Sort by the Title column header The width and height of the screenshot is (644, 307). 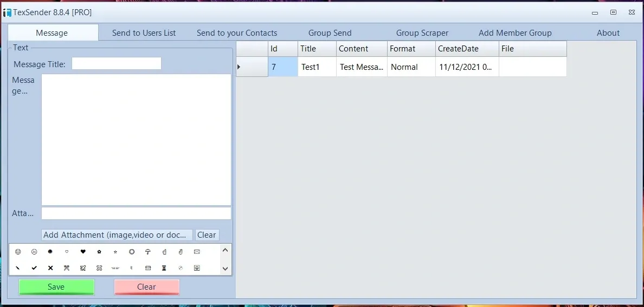click(317, 49)
